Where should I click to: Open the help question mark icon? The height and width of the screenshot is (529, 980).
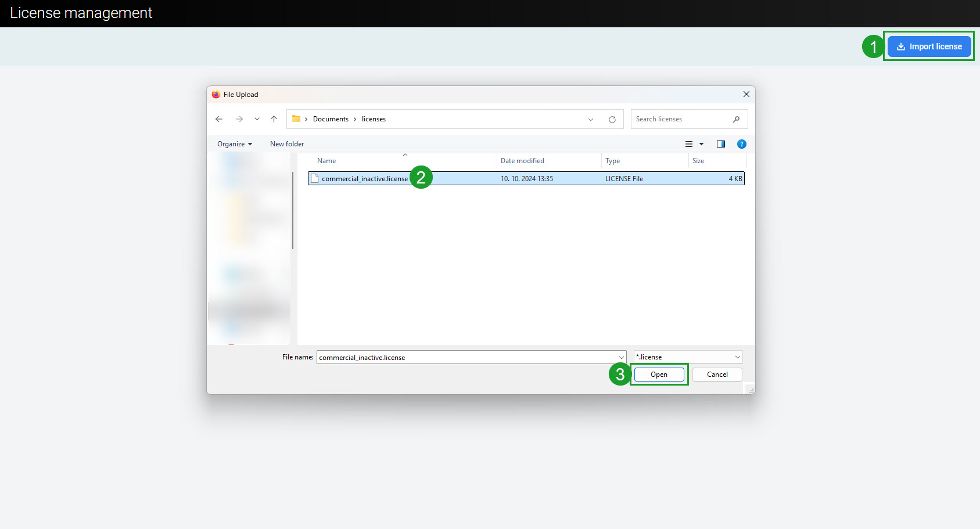741,144
